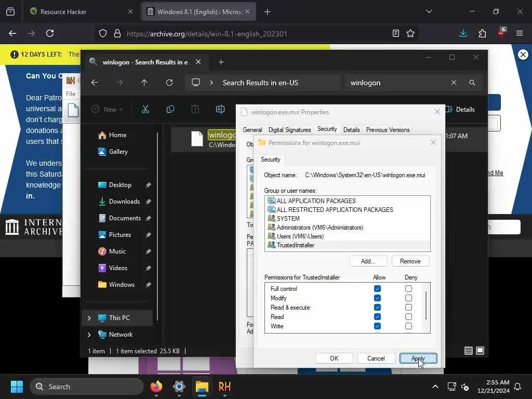Go to Home in Explorer sidebar
Image resolution: width=532 pixels, height=399 pixels.
tap(118, 135)
